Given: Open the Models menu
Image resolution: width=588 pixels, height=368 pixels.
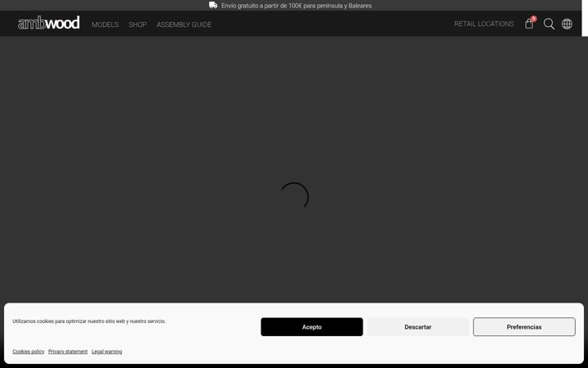Looking at the screenshot, I should coord(105,25).
